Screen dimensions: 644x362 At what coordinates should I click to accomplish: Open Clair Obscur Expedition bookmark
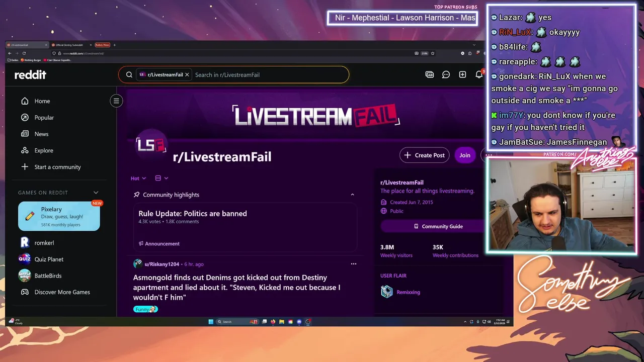57,60
